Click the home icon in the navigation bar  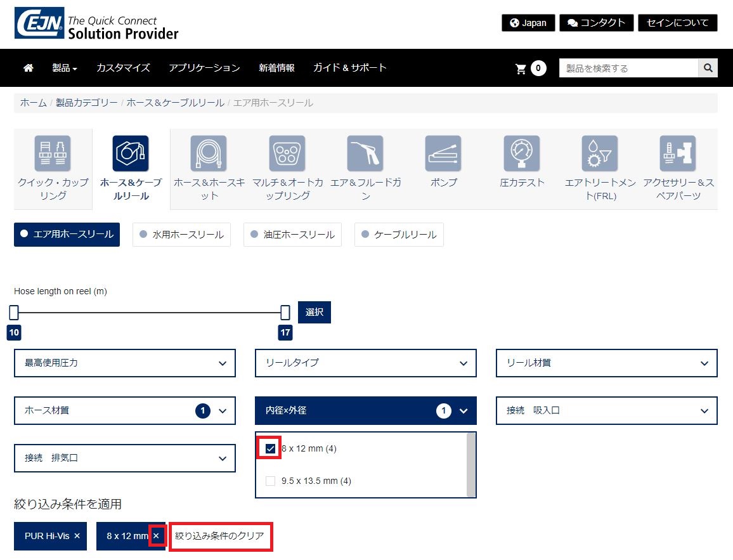click(x=28, y=68)
